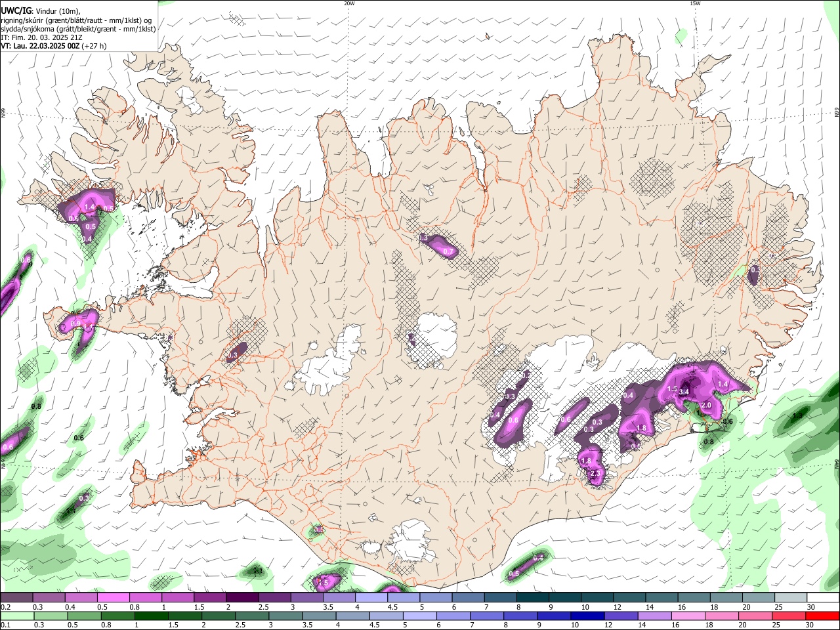Screen dimensions: 840x630
Task: Click the lilac rain swatch between 14 and 16
Action: coord(654,616)
